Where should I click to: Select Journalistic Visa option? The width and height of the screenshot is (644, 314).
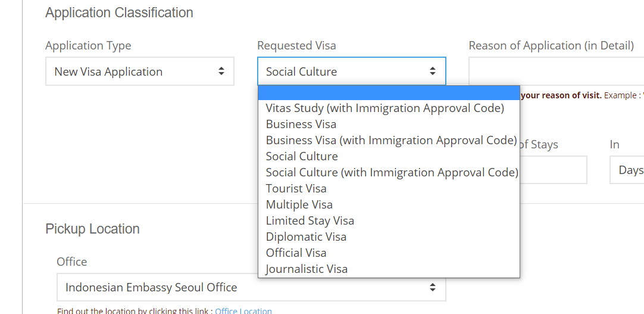click(307, 269)
